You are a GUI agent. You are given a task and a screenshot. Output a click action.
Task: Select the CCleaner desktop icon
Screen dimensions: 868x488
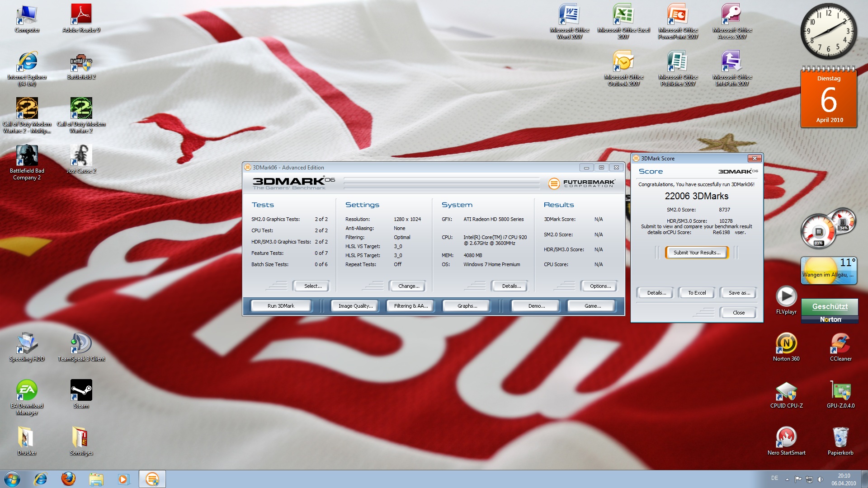click(x=841, y=347)
